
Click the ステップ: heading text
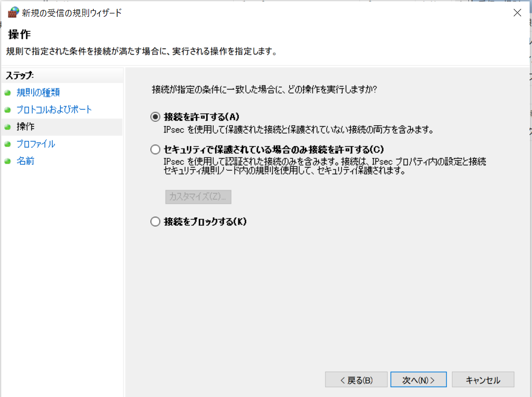coord(20,75)
